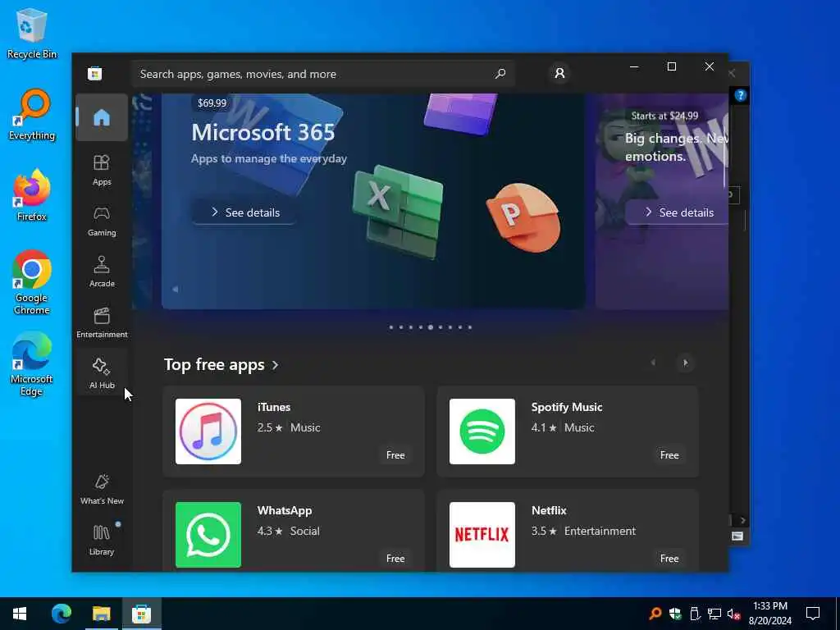This screenshot has width=840, height=630.
Task: Click the Free button for Netflix
Action: pos(669,558)
